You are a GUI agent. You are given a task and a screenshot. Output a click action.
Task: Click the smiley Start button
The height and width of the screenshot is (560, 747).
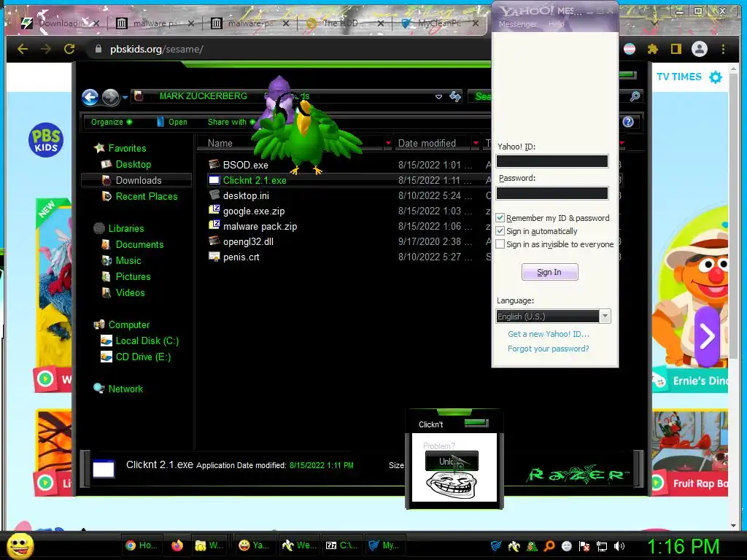click(x=20, y=545)
